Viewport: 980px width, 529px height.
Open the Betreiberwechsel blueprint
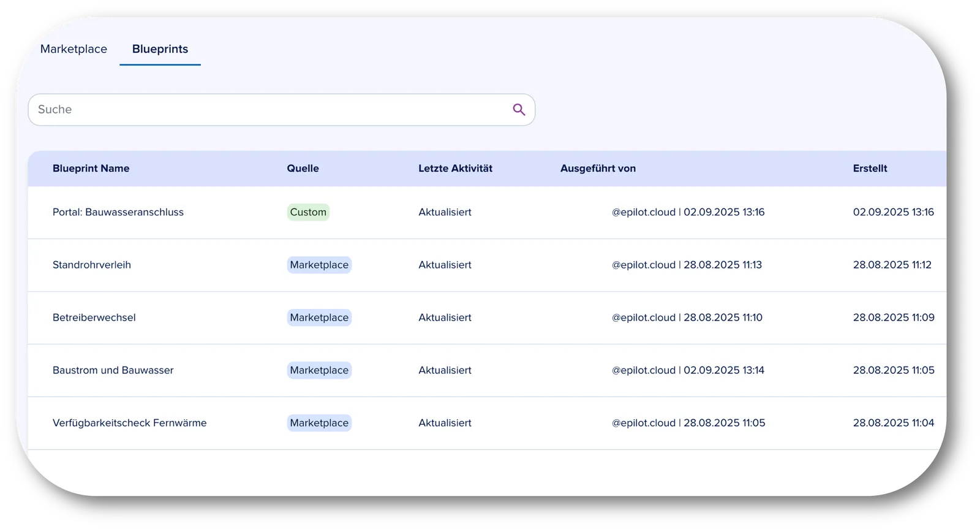(x=94, y=318)
